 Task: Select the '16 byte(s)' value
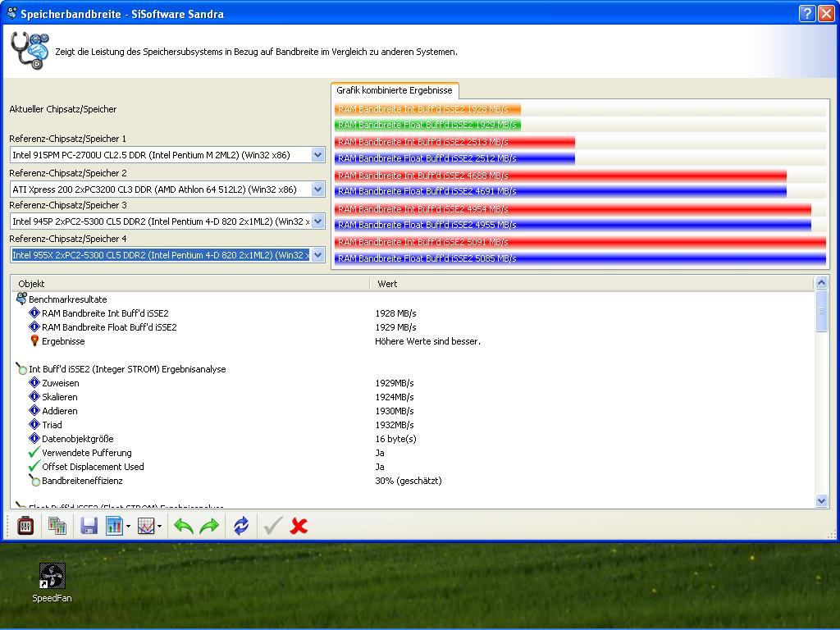click(395, 439)
